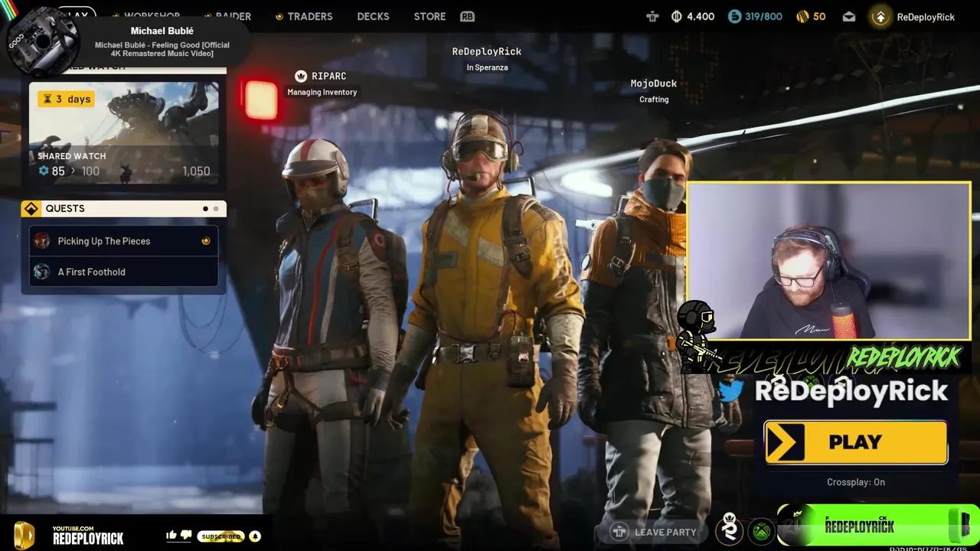Click the thumbs-up like icon

pos(171,535)
